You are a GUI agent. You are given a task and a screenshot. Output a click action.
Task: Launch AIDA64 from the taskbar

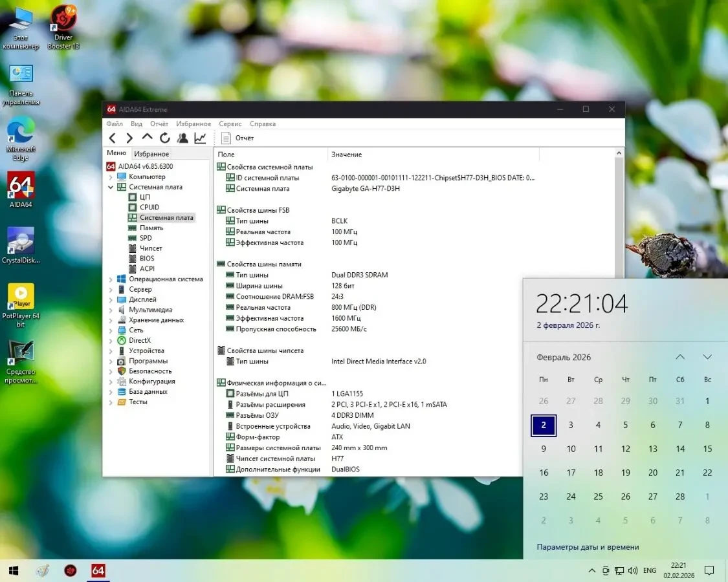click(x=98, y=570)
